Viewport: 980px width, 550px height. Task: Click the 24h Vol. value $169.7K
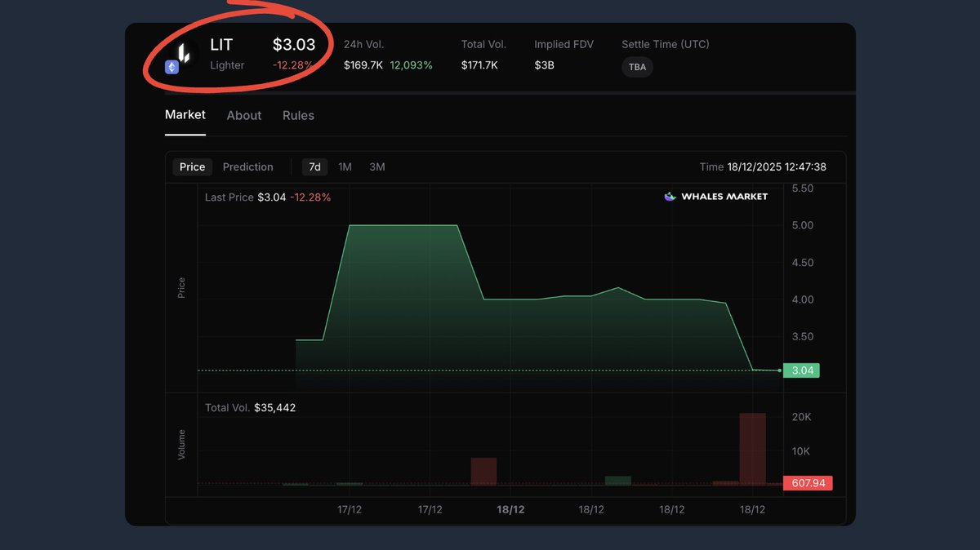tap(363, 64)
